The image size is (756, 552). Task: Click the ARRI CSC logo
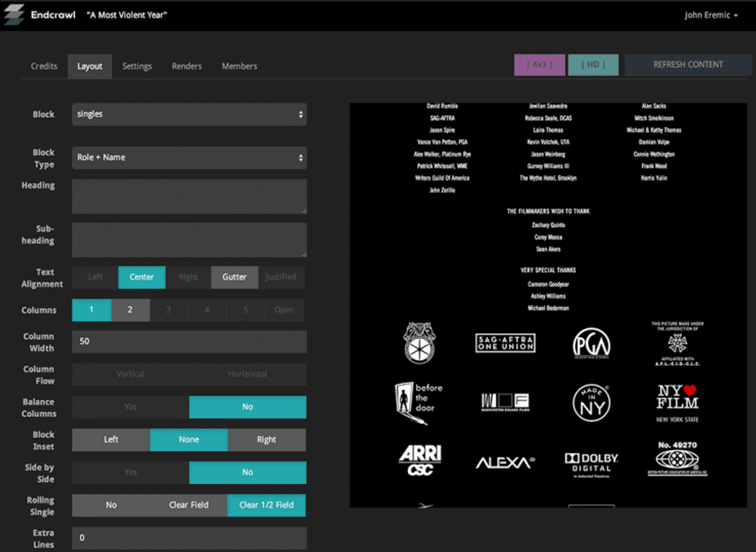(x=420, y=461)
